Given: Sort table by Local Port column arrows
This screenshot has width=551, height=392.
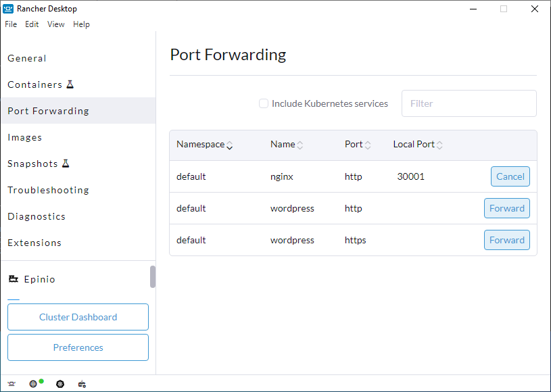Looking at the screenshot, I should click(x=439, y=145).
